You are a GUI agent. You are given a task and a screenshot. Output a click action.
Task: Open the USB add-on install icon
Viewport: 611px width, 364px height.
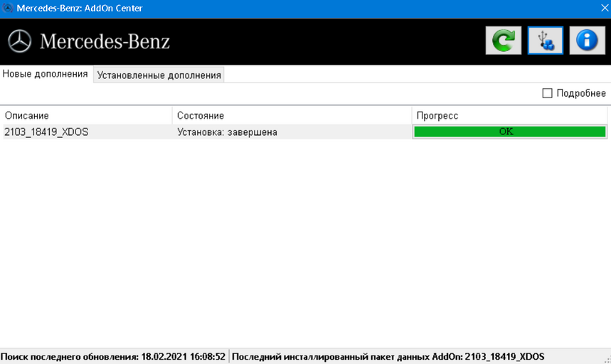pyautogui.click(x=545, y=41)
